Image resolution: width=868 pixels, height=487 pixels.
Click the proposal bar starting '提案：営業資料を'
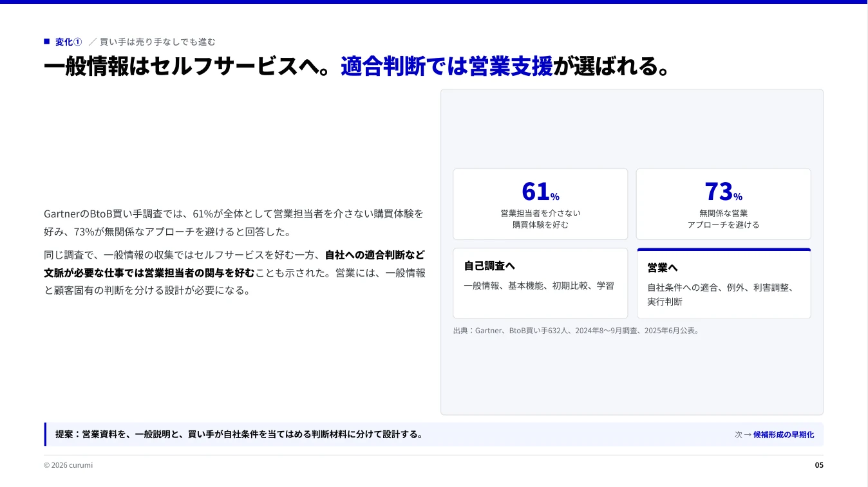point(433,434)
